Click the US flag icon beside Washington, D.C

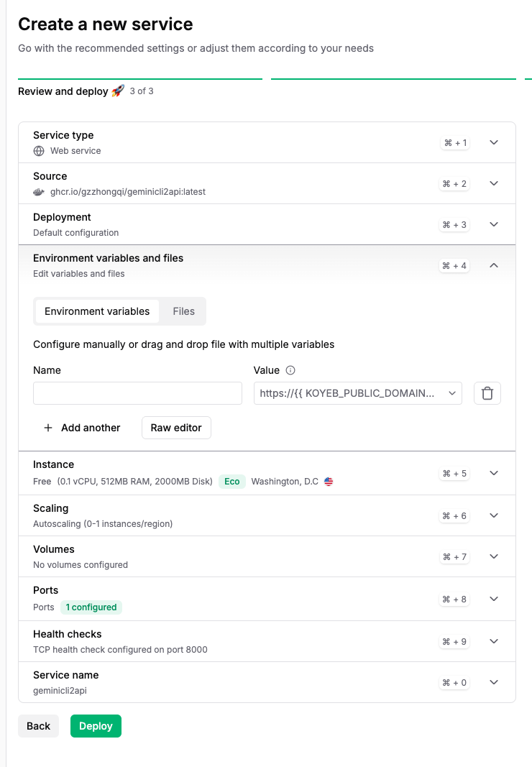click(x=329, y=482)
